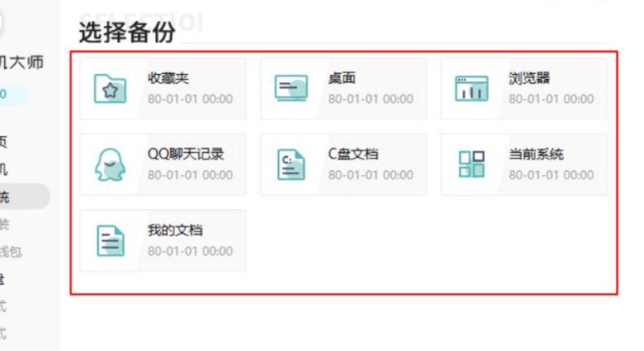
Task: Choose the QQ聊天记录 backup label
Action: [x=186, y=155]
